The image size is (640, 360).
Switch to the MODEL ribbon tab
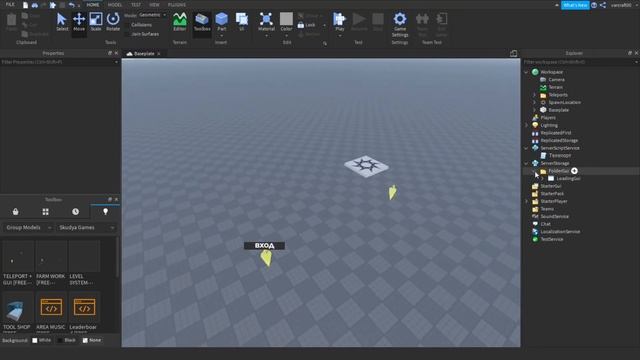click(115, 4)
